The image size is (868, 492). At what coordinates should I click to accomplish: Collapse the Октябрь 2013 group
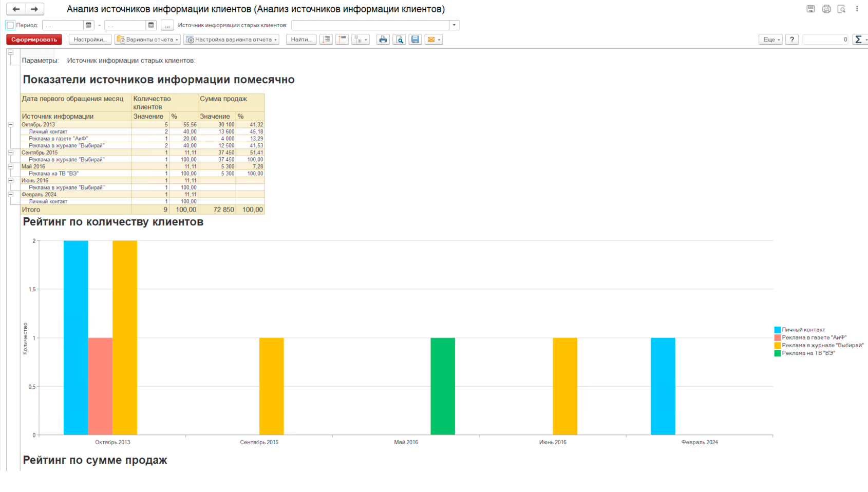(10, 125)
